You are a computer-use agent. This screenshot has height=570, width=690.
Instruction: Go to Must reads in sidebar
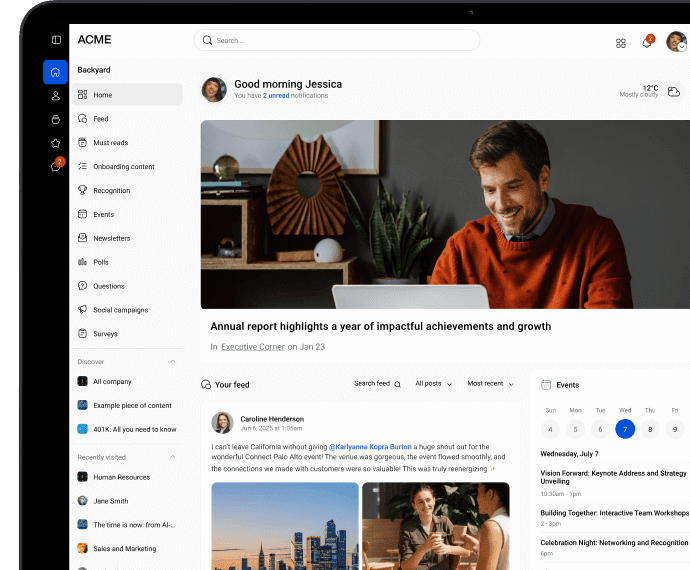click(110, 143)
